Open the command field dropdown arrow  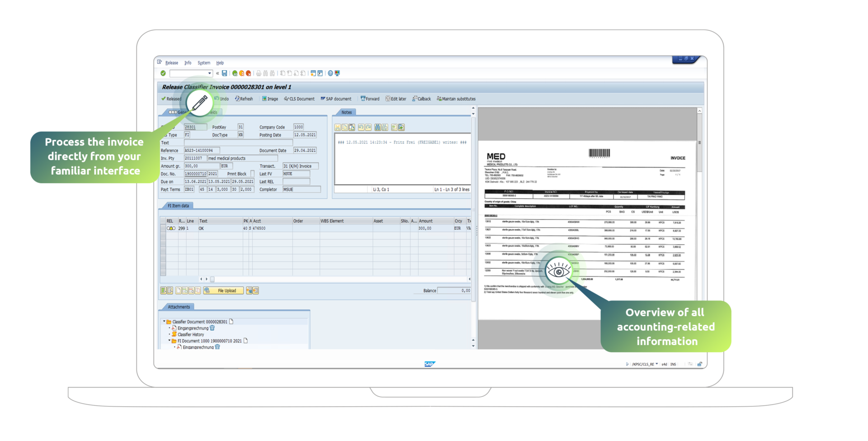209,73
